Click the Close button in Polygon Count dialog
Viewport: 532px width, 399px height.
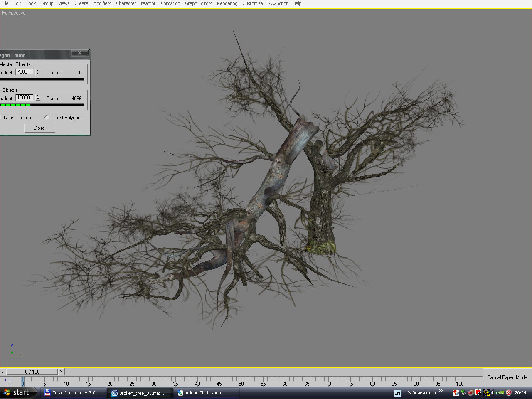39,128
